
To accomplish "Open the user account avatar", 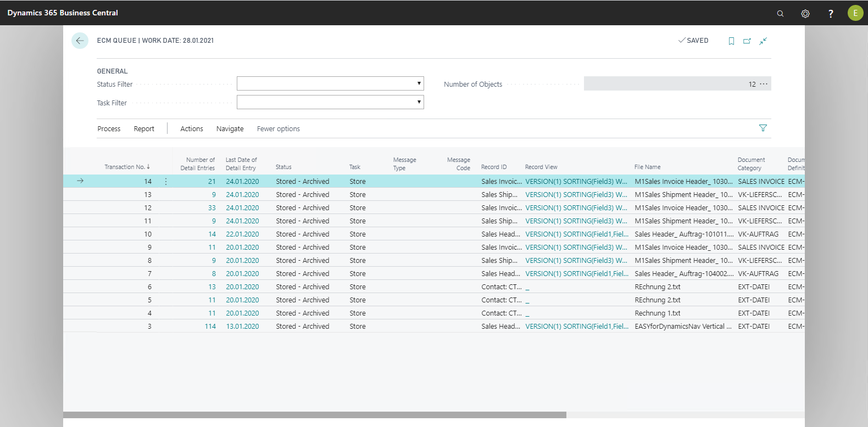I will (855, 13).
